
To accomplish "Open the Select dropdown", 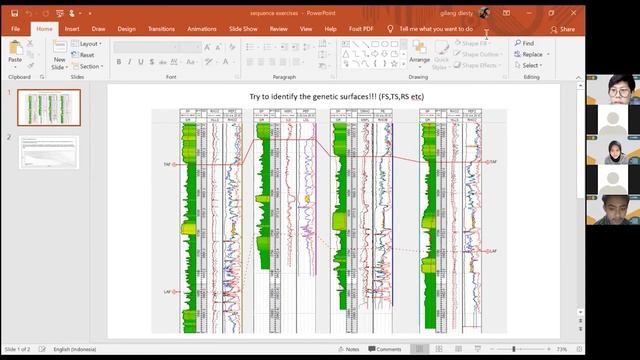I will pyautogui.click(x=528, y=65).
